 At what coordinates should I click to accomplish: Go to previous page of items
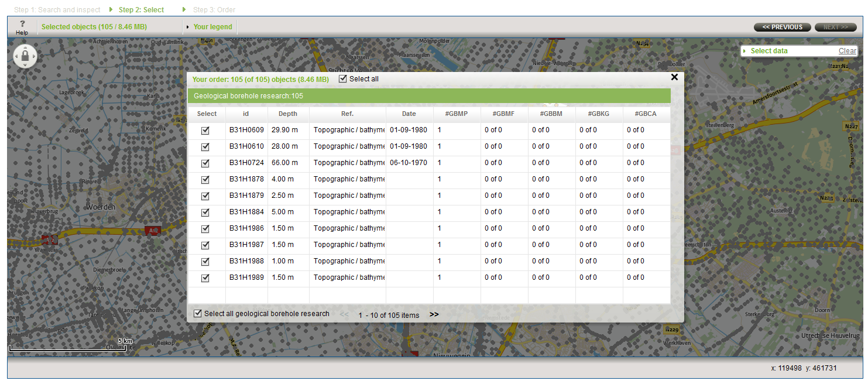click(x=344, y=314)
